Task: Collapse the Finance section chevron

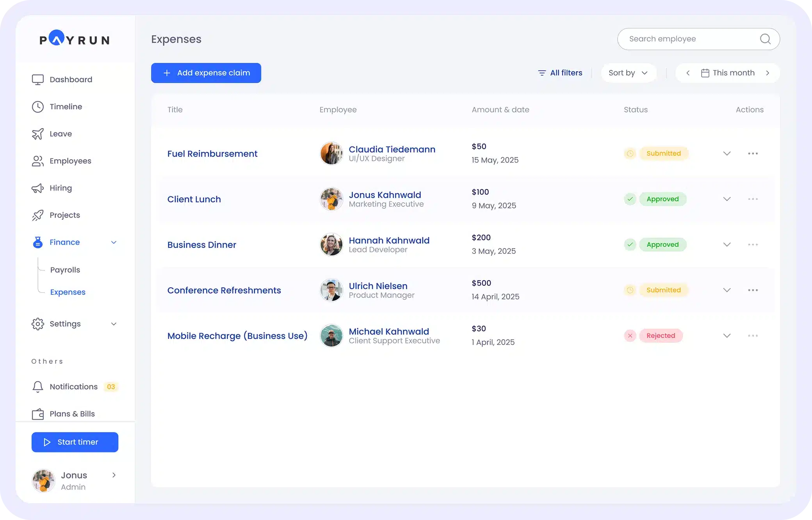Action: (x=114, y=242)
